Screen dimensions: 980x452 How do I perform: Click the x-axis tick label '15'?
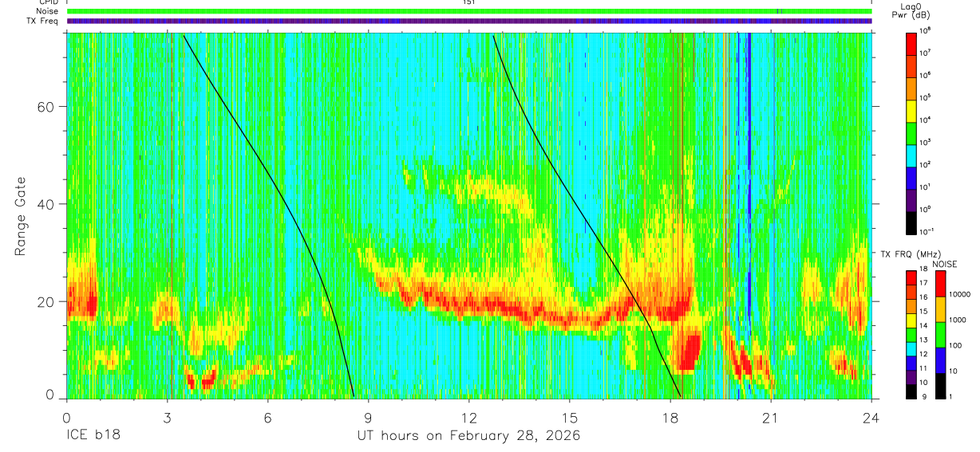coord(570,417)
